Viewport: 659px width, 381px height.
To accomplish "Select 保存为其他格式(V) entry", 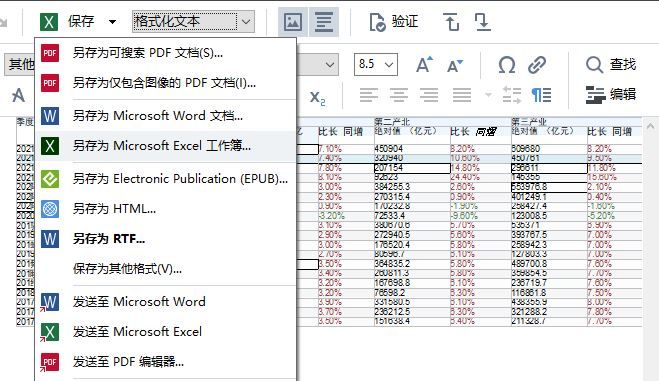I will pyautogui.click(x=166, y=269).
